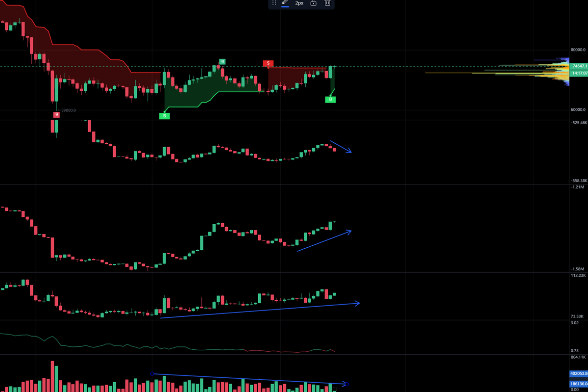Click the 0.73 ratio scale value
Image resolution: width=588 pixels, height=392 pixels.
tap(575, 351)
